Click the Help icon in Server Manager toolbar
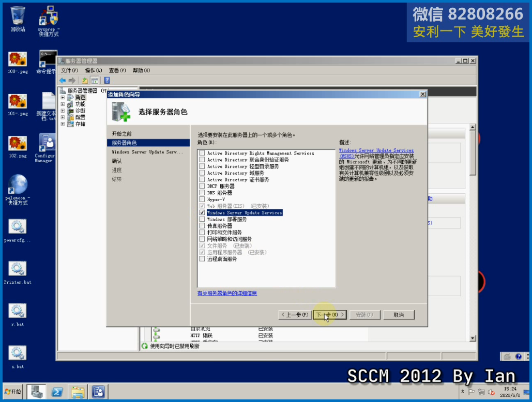The image size is (532, 402). 107,81
